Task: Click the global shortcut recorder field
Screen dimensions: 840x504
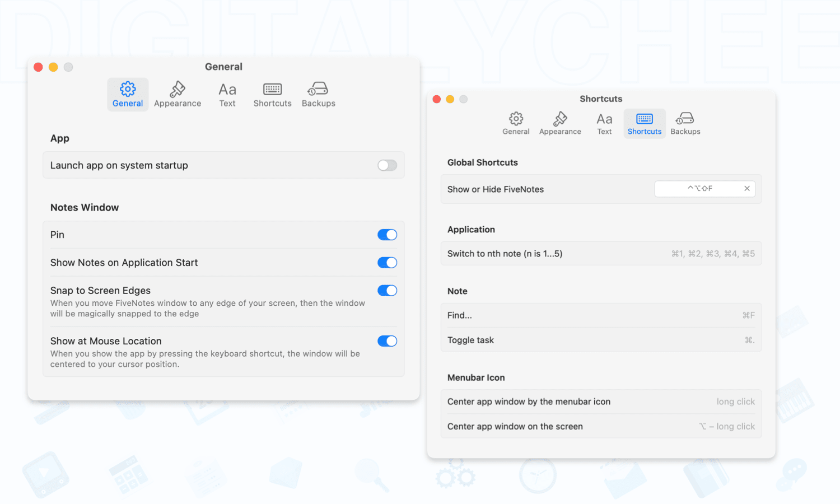Action: [699, 189]
